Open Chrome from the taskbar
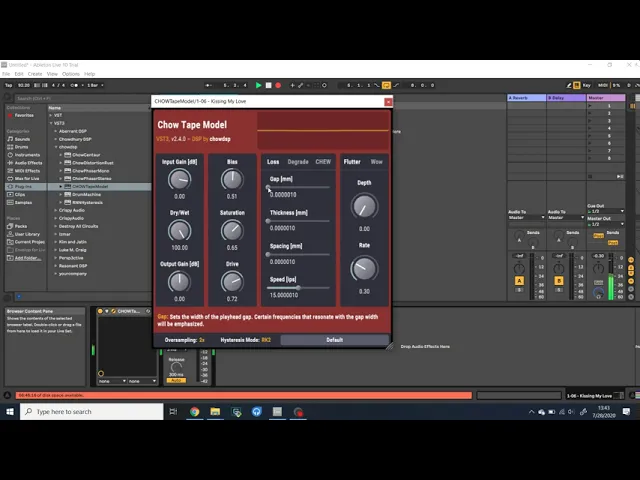640x480 pixels. (195, 412)
